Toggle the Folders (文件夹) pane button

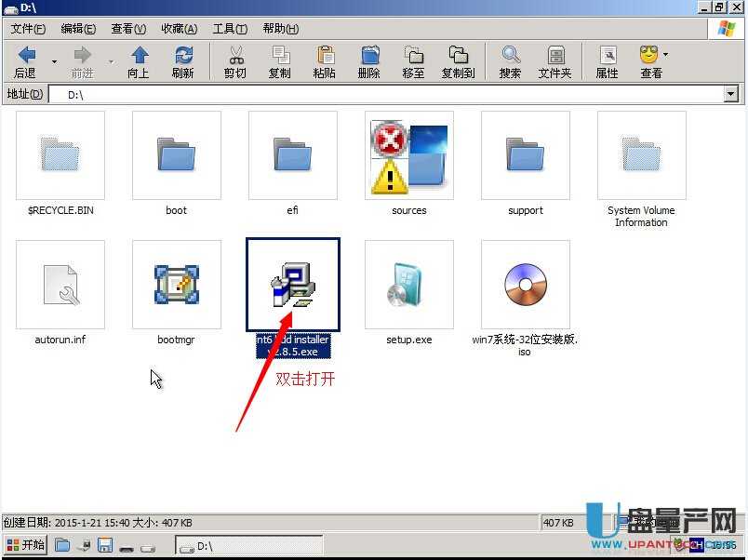click(554, 56)
